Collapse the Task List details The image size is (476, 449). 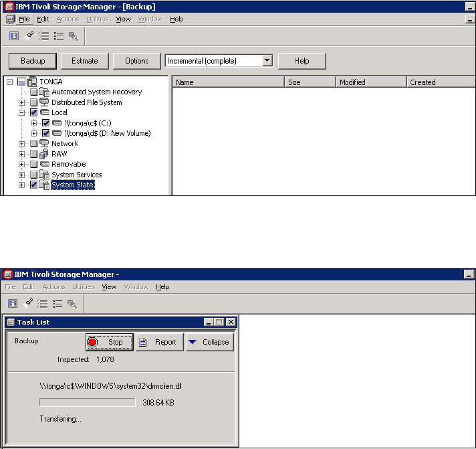coord(210,342)
